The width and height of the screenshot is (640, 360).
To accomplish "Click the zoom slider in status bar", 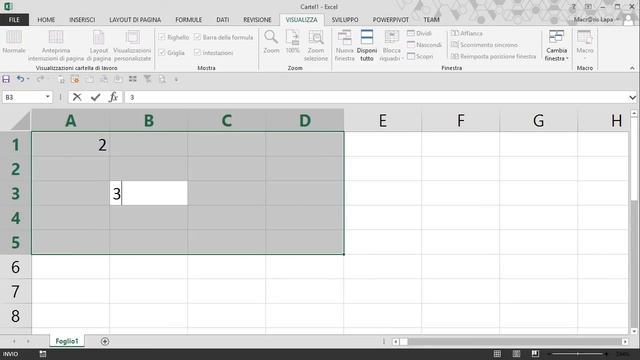I will [x=578, y=354].
